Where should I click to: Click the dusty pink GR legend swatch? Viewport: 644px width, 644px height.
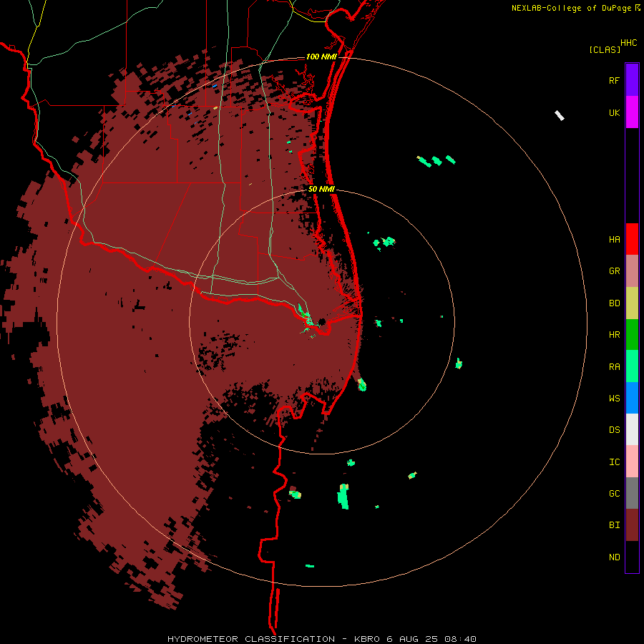point(632,271)
